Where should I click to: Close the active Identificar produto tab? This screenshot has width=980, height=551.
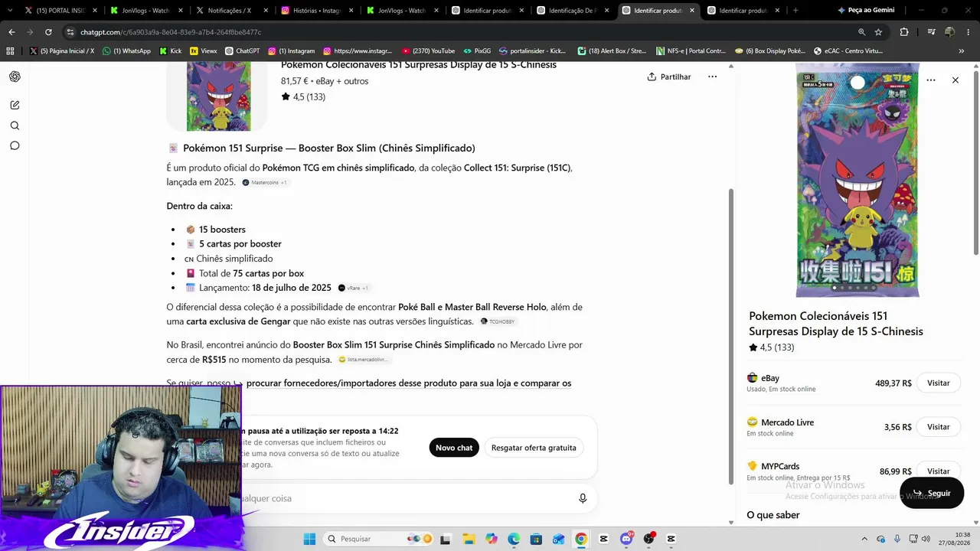point(692,11)
